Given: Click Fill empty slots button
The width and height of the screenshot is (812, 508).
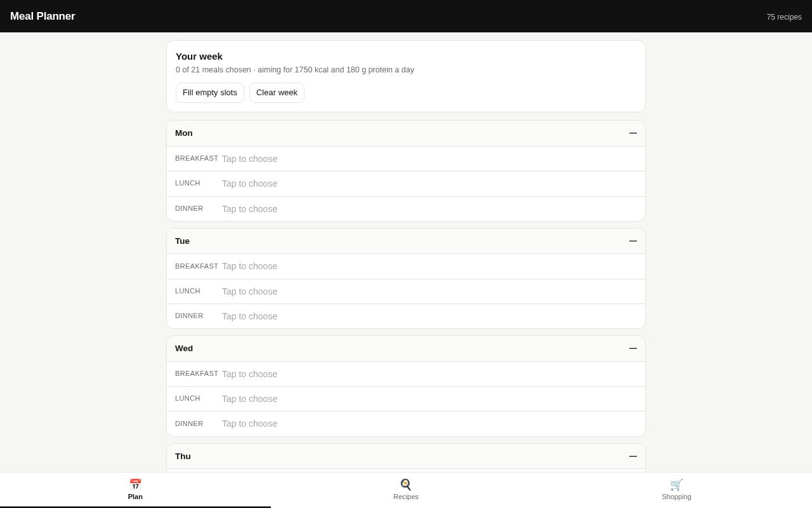Looking at the screenshot, I should tap(210, 93).
